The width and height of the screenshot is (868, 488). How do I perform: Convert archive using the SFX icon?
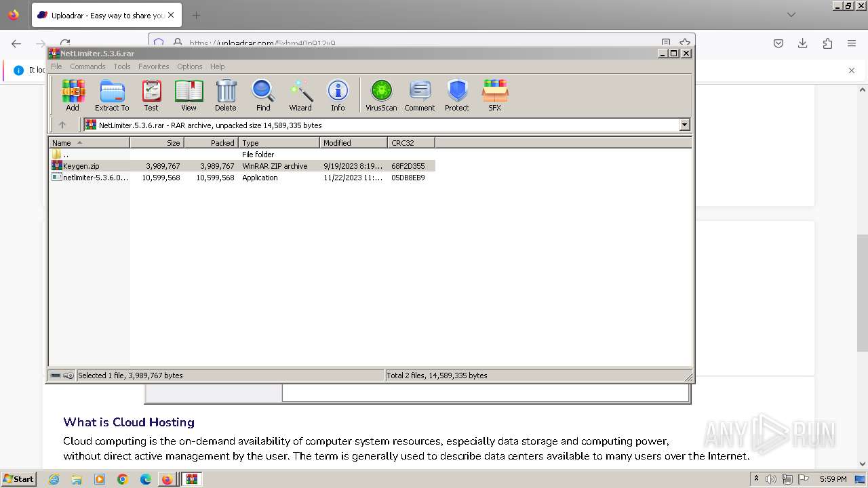(495, 95)
